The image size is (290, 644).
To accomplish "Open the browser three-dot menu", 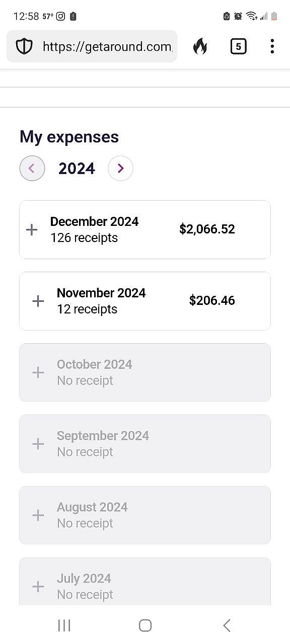I will 272,47.
